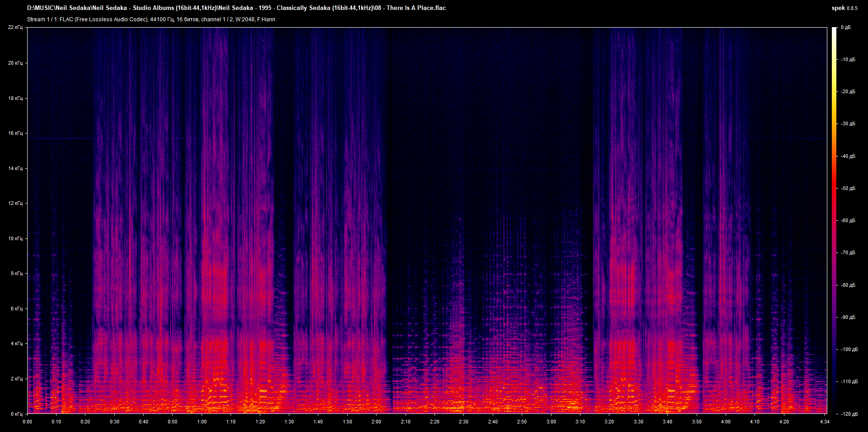Click the '0 кГц' frequency axis label
The height and width of the screenshot is (432, 868).
(x=17, y=414)
